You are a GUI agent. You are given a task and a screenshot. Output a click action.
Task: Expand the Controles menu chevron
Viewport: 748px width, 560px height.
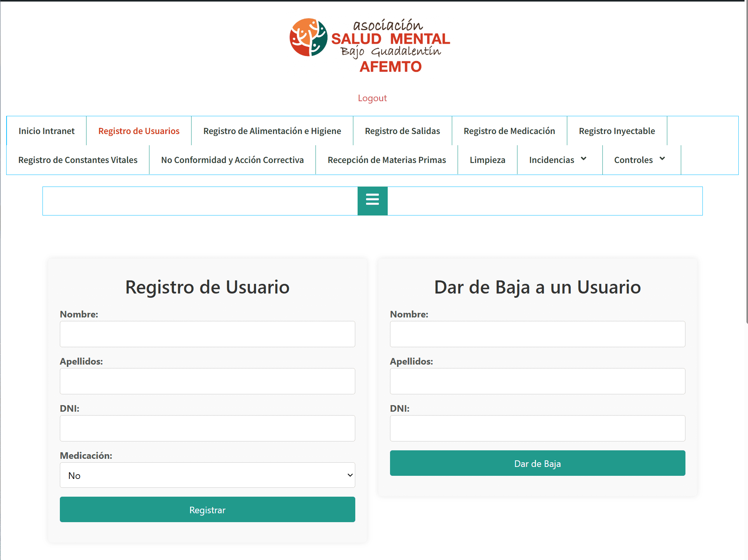point(662,159)
